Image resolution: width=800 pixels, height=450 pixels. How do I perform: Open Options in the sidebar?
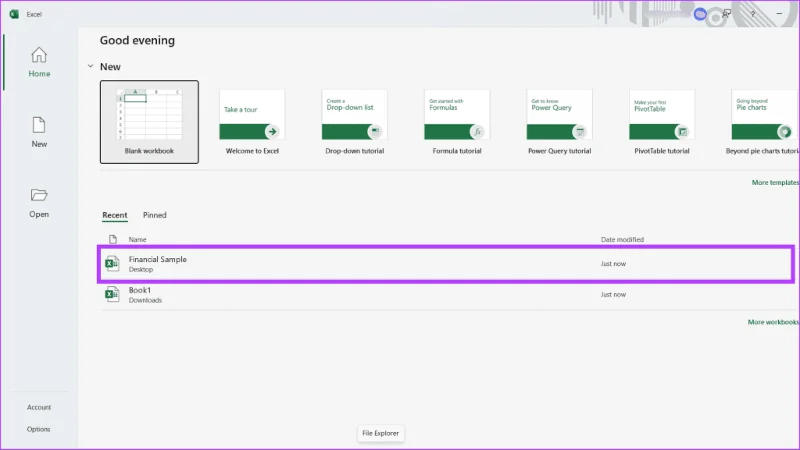(x=39, y=429)
